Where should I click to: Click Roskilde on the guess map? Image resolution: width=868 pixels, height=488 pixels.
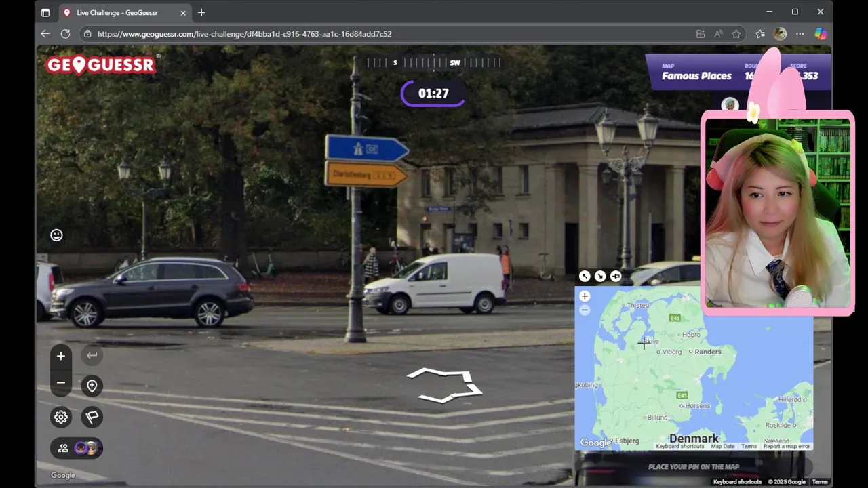pos(778,425)
